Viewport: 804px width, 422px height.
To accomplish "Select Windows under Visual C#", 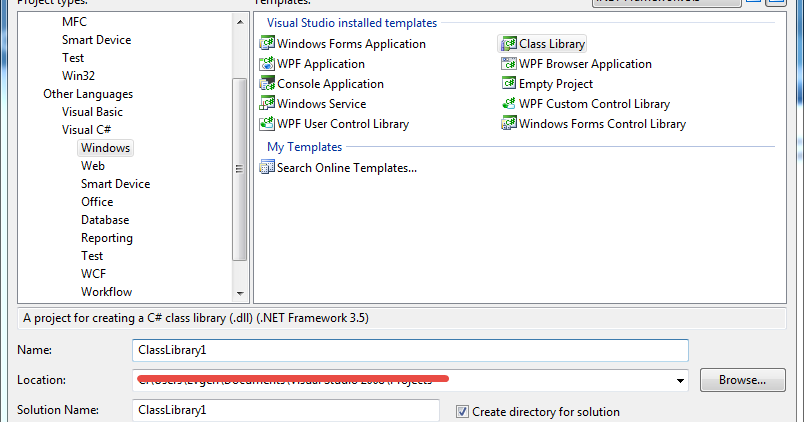I will click(x=106, y=148).
